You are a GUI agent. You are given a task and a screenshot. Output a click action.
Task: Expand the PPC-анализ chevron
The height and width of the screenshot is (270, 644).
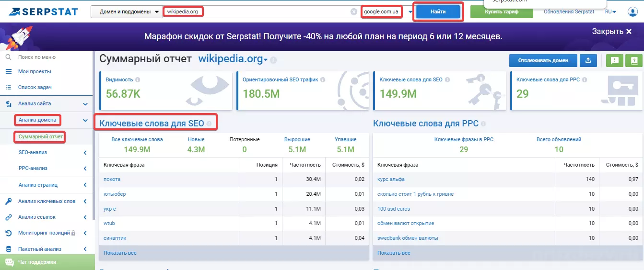[85, 169]
